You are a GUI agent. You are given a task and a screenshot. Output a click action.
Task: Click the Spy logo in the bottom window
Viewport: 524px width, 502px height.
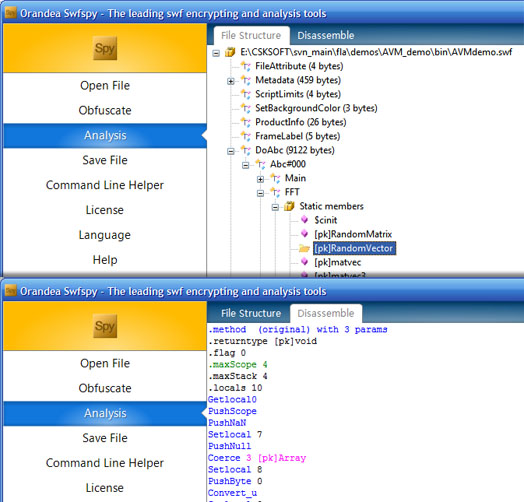coord(105,326)
